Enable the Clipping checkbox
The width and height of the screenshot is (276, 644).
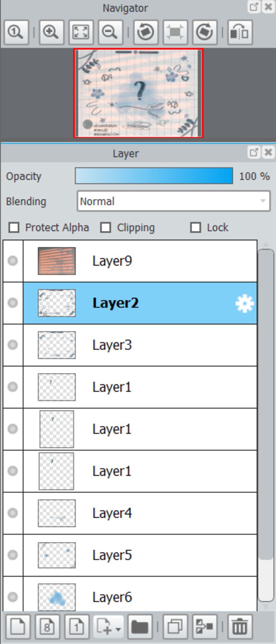pyautogui.click(x=105, y=228)
